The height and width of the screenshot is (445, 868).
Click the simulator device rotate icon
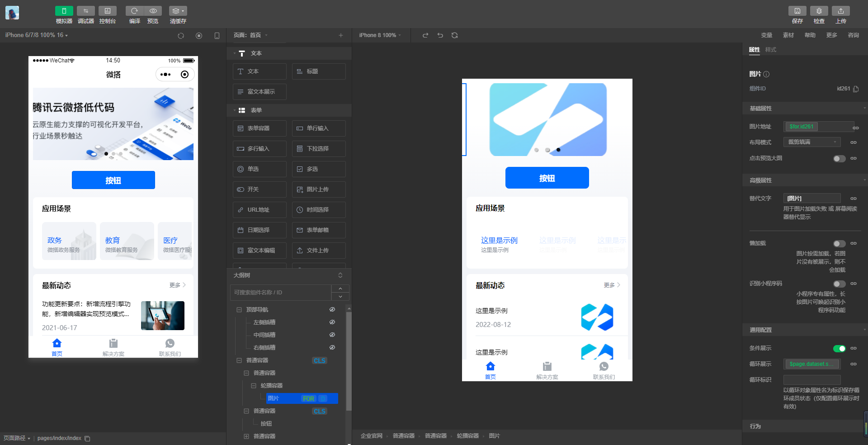[x=217, y=36]
